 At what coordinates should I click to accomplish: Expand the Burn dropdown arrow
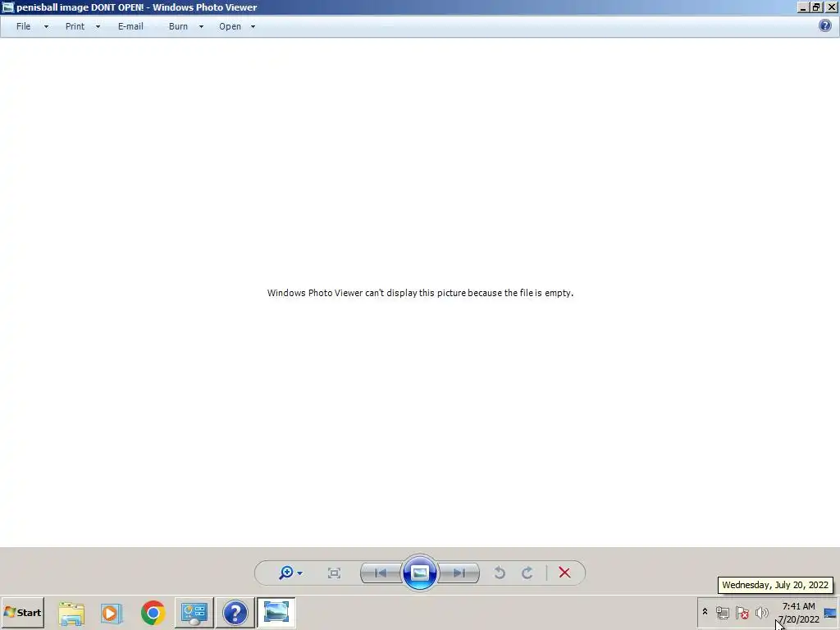click(x=202, y=27)
